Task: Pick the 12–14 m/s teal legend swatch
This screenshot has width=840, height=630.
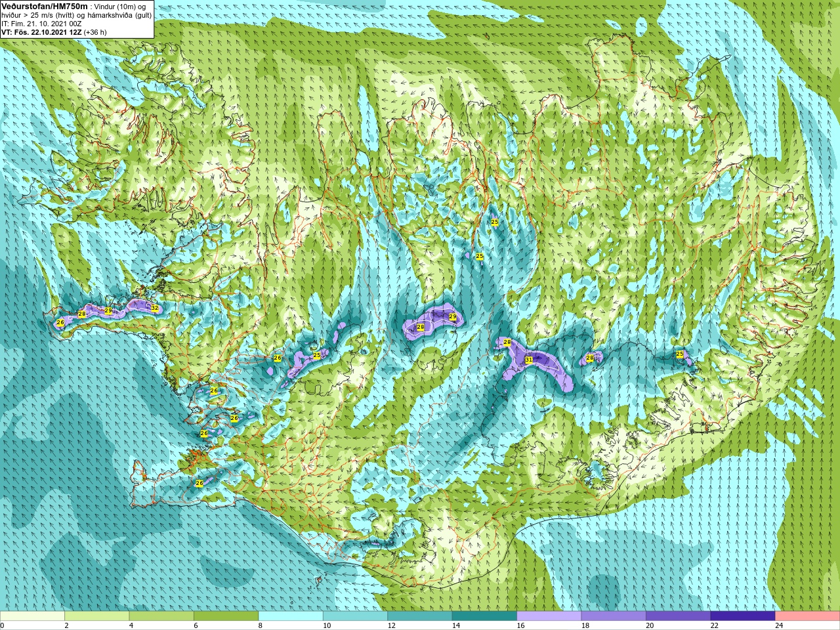Action: 420,616
